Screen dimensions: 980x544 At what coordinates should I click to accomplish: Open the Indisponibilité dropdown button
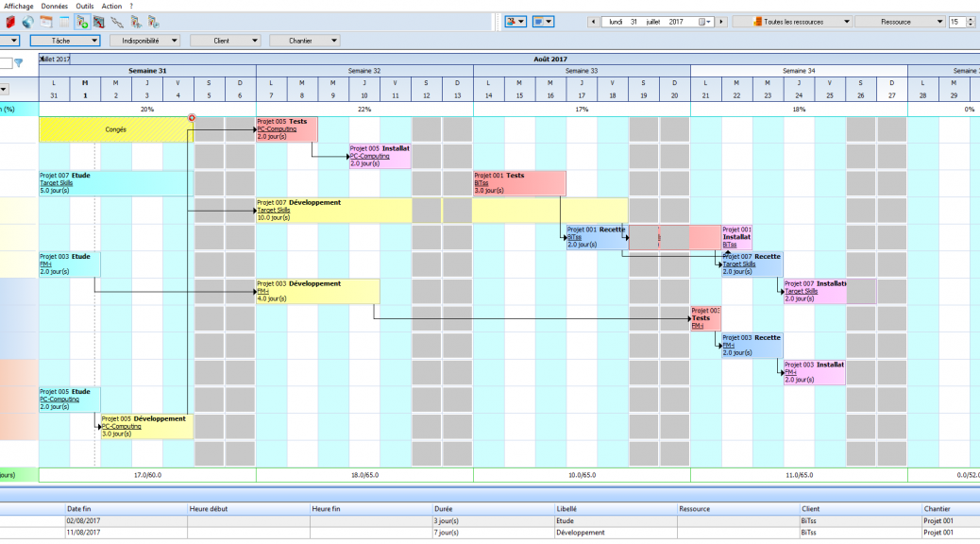tap(145, 41)
